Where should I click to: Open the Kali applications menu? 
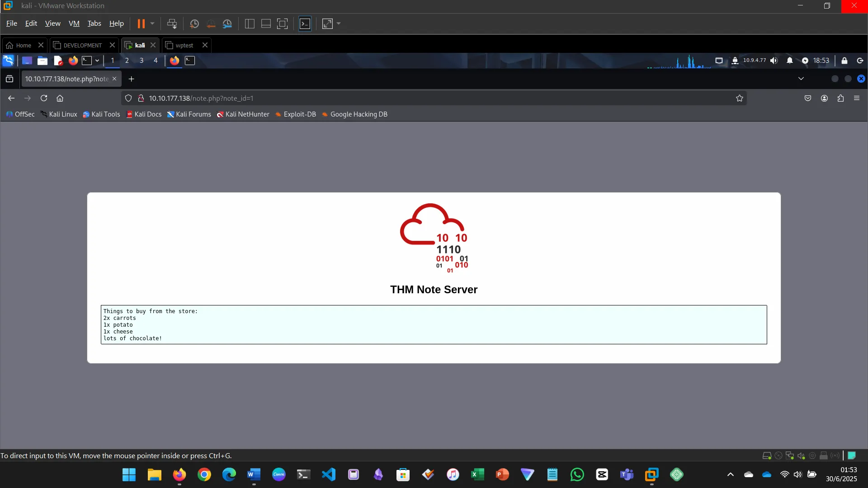click(x=8, y=61)
